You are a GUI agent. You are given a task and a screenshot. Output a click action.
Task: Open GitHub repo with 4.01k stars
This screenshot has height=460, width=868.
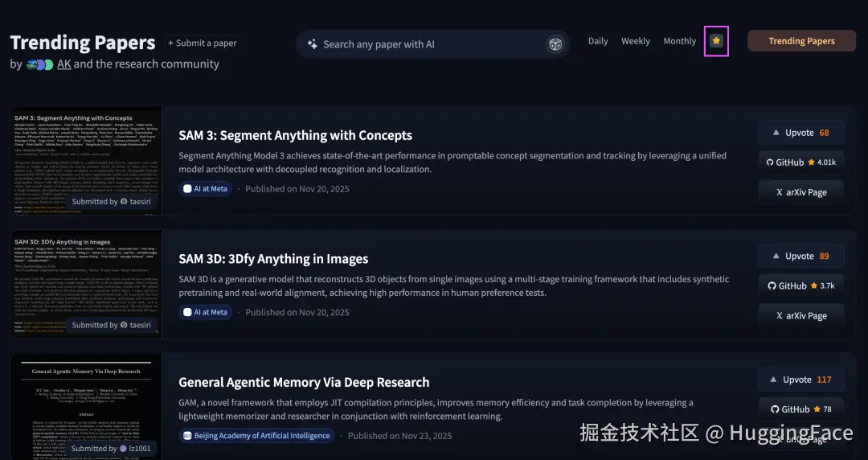point(801,162)
